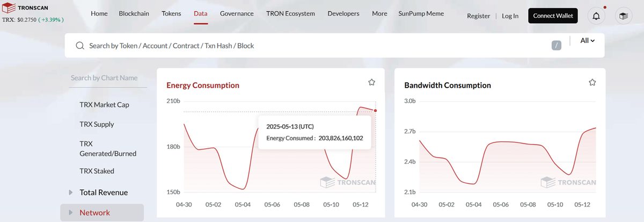Open the Data menu

[x=200, y=13]
